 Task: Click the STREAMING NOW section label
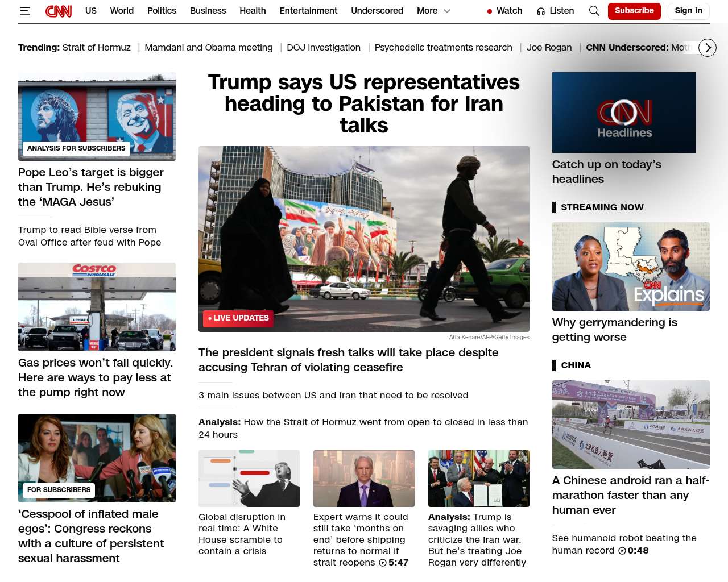(x=602, y=207)
